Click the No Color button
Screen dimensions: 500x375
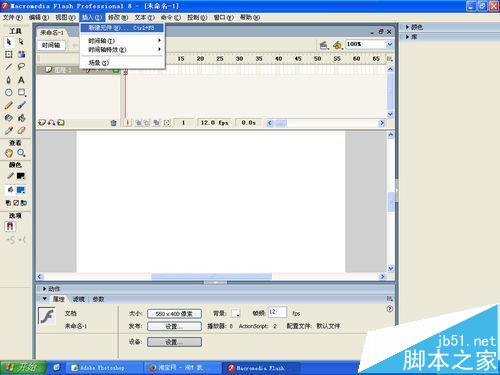[16, 203]
